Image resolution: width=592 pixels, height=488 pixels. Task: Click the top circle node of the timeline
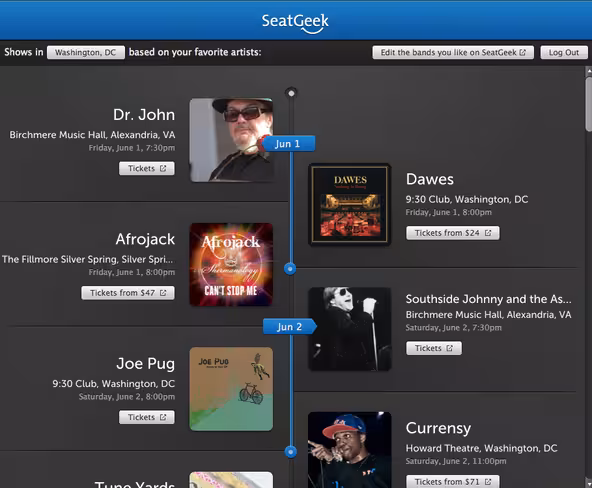(291, 92)
